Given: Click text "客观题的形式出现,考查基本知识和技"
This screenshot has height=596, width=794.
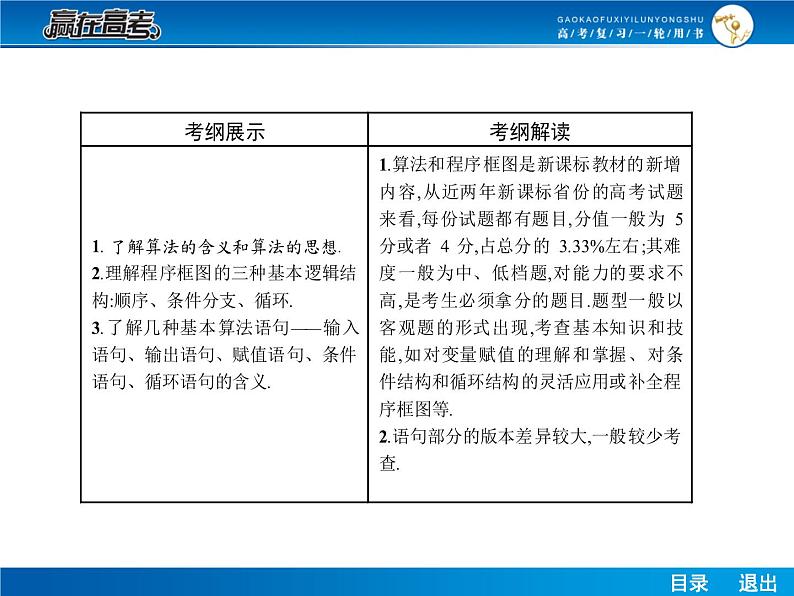Looking at the screenshot, I should point(531,328).
